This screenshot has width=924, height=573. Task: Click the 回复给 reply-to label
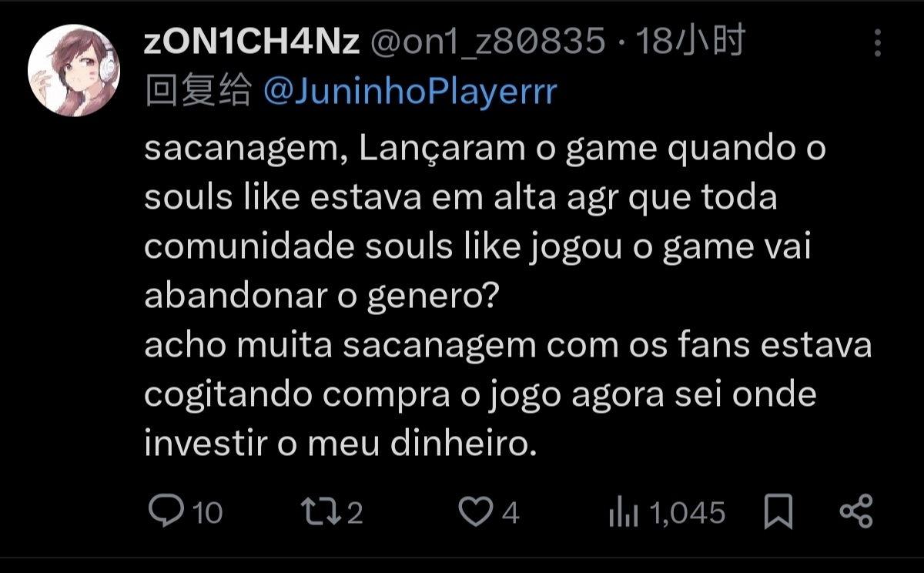(x=198, y=92)
